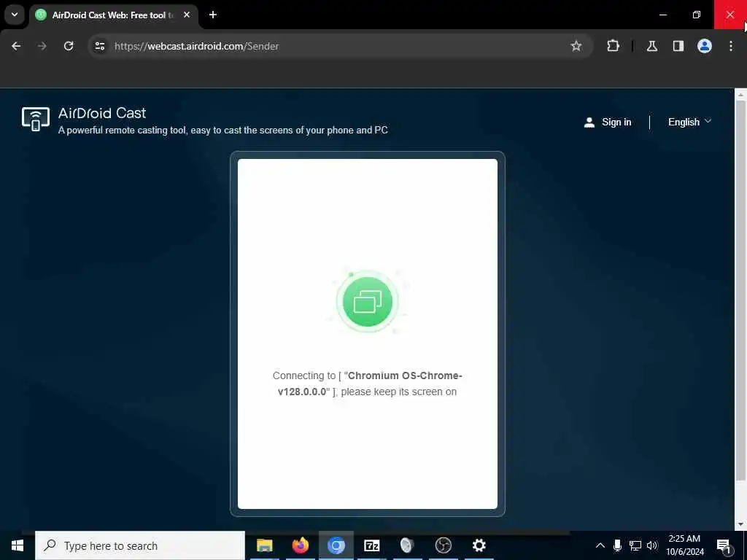Click the browser forward arrow
This screenshot has width=747, height=560.
(x=42, y=46)
